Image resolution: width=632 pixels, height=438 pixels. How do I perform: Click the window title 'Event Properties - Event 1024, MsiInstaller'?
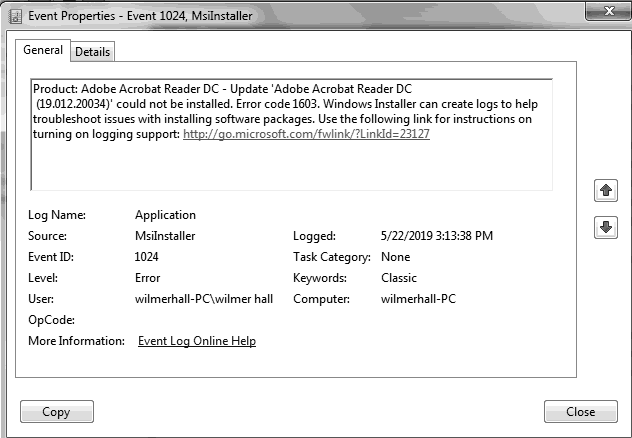coord(140,16)
